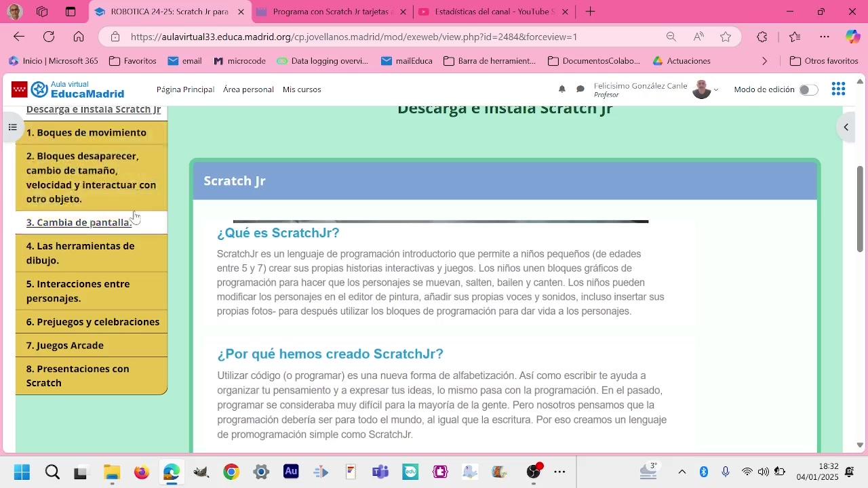Close the Programa con Scratch Jr tab
Image resolution: width=868 pixels, height=488 pixels.
403,12
